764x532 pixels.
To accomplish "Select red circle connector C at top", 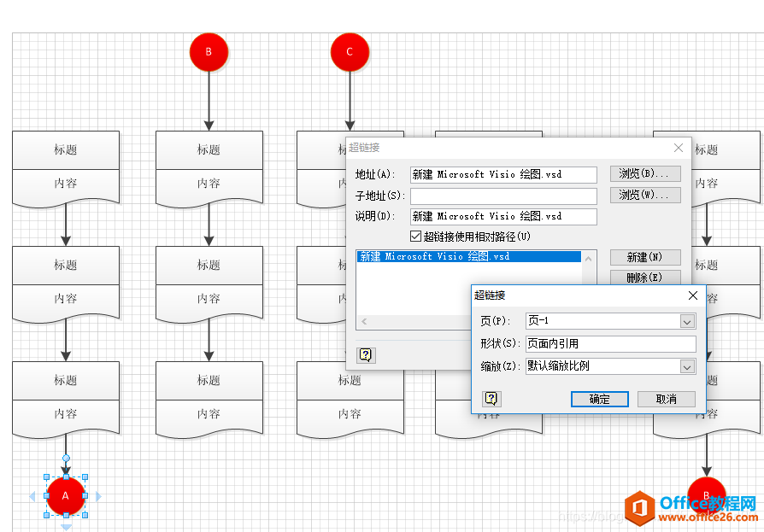I will [350, 52].
